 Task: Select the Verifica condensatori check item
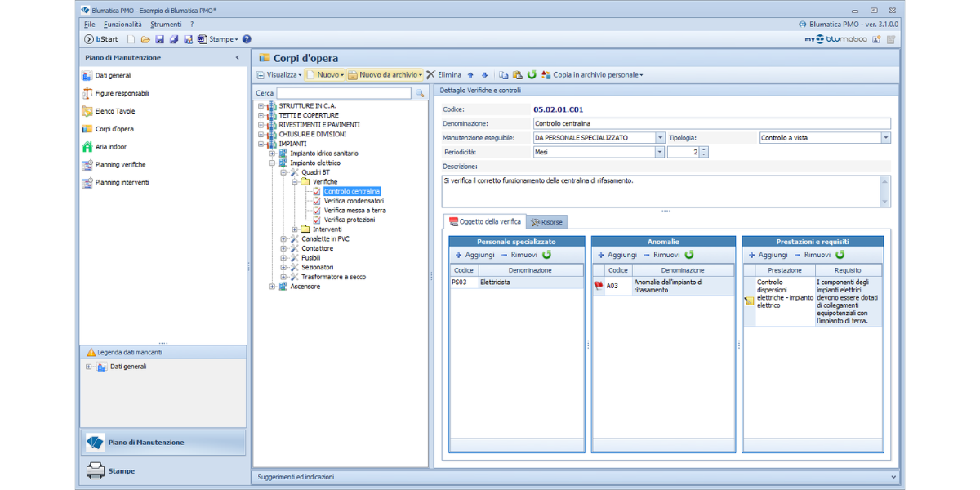(353, 201)
